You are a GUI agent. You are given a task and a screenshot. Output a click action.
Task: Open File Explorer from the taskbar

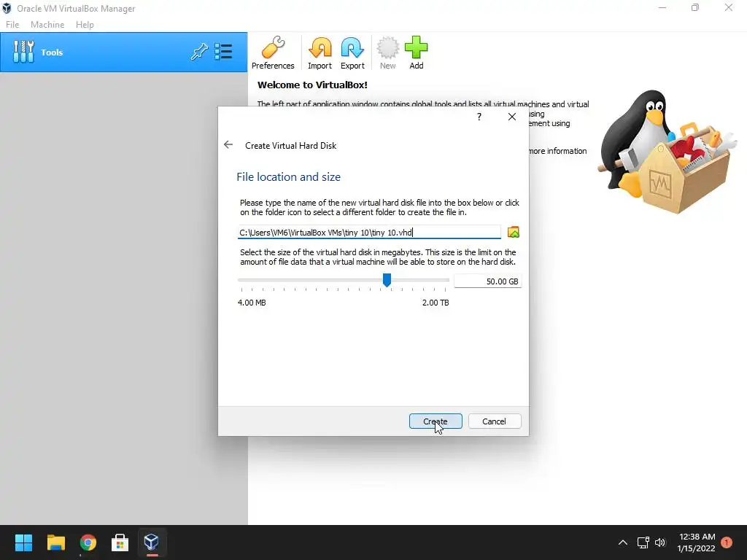pyautogui.click(x=55, y=542)
